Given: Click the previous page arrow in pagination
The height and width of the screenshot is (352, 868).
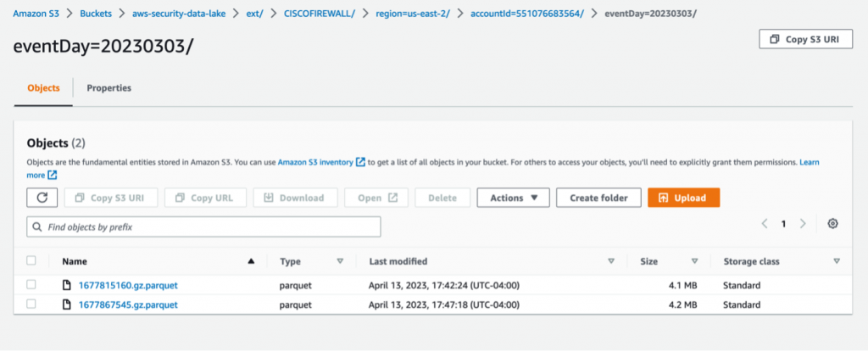Looking at the screenshot, I should click(x=765, y=224).
